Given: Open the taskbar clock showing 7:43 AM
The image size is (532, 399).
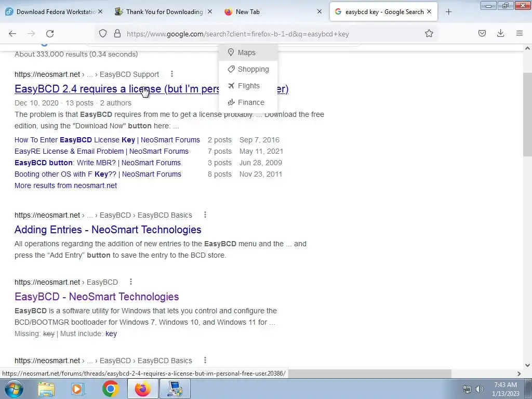Looking at the screenshot, I should click(506, 389).
